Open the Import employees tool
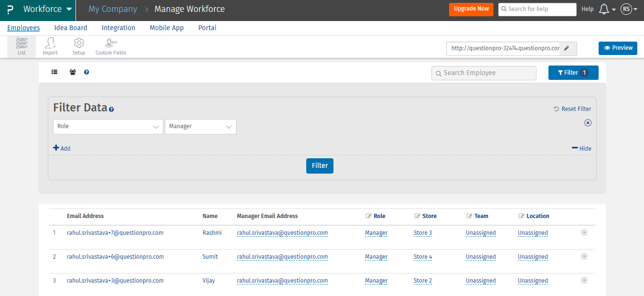644x296 pixels. point(50,46)
